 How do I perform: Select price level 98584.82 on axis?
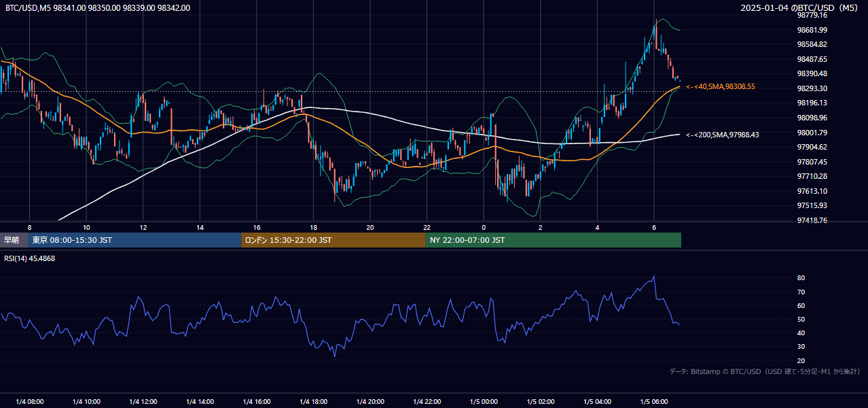[x=812, y=44]
